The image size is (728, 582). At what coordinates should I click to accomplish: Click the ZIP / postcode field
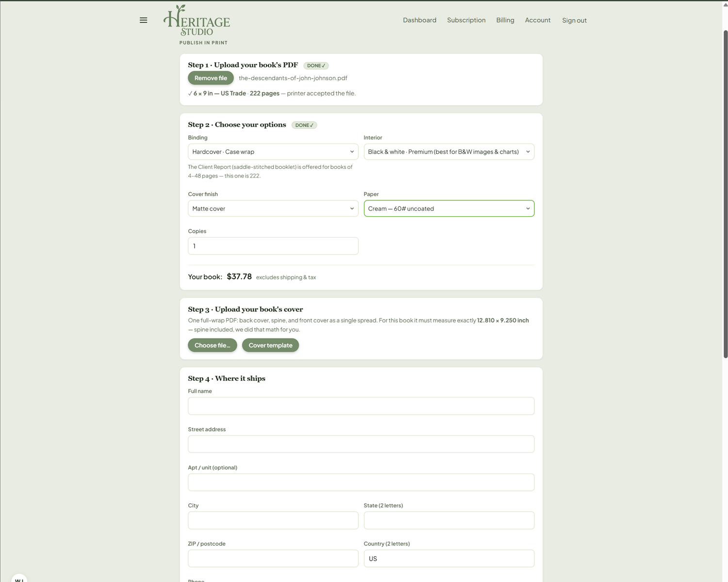(x=273, y=559)
